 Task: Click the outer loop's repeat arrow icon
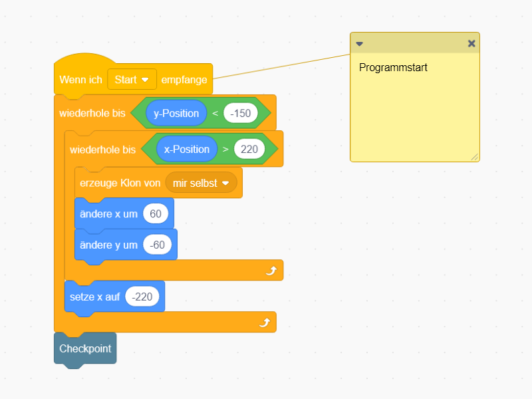click(264, 323)
